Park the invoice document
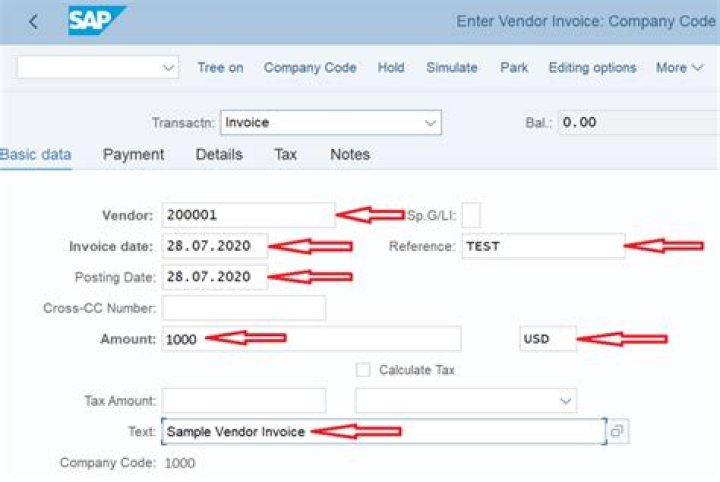720x482 pixels. click(x=516, y=68)
